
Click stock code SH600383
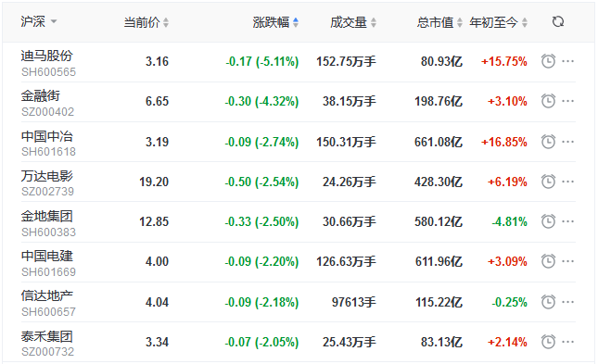49,232
